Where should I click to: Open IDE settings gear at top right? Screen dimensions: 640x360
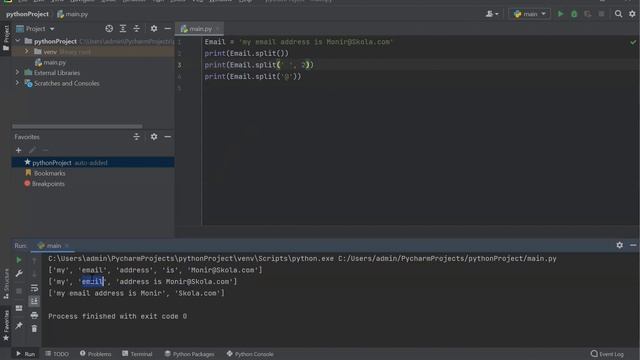coord(632,14)
